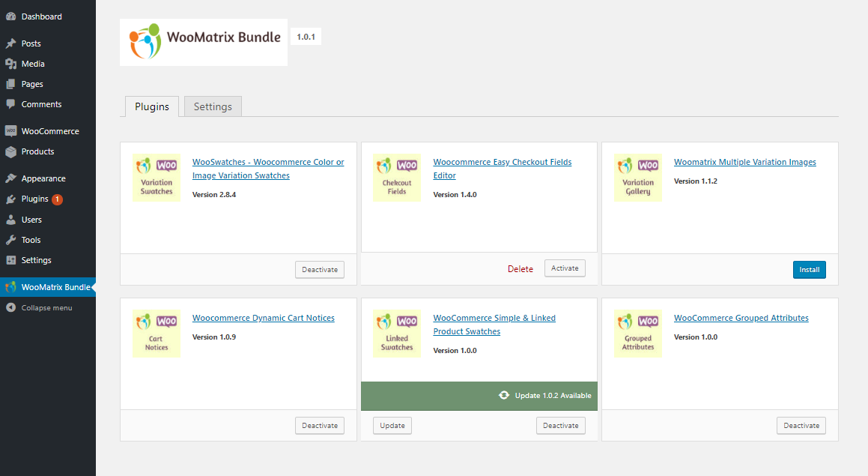Image resolution: width=868 pixels, height=476 pixels.
Task: Click the Plugins update count badge
Action: click(57, 199)
